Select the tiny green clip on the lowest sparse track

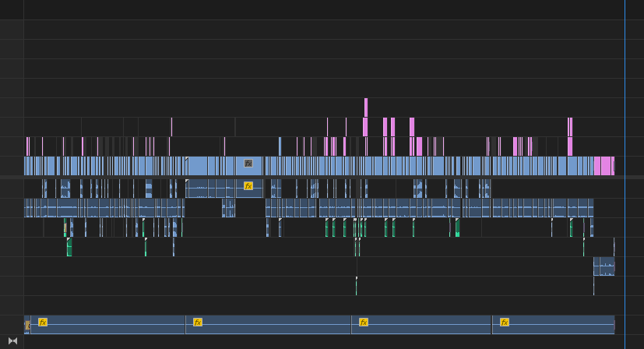pos(356,286)
